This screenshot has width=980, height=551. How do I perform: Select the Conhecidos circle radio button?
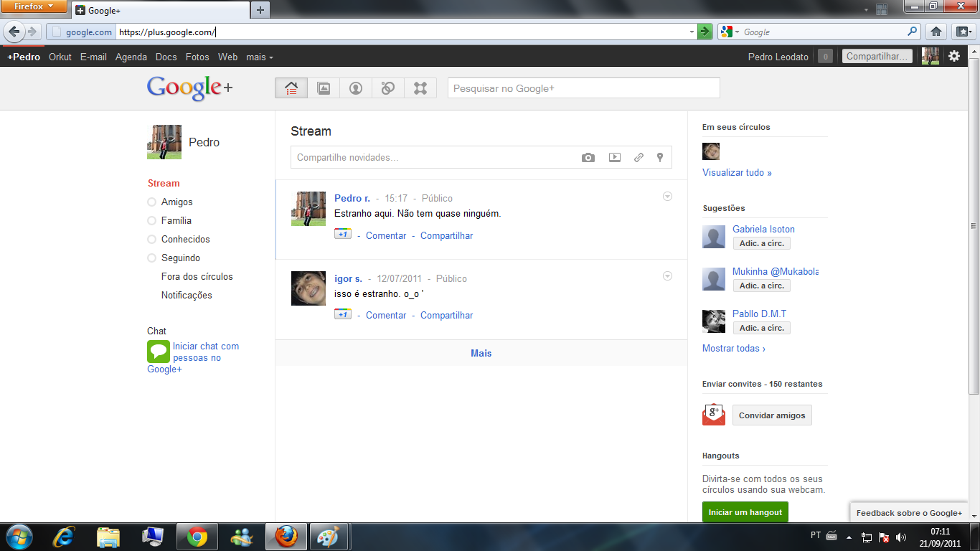(x=151, y=240)
